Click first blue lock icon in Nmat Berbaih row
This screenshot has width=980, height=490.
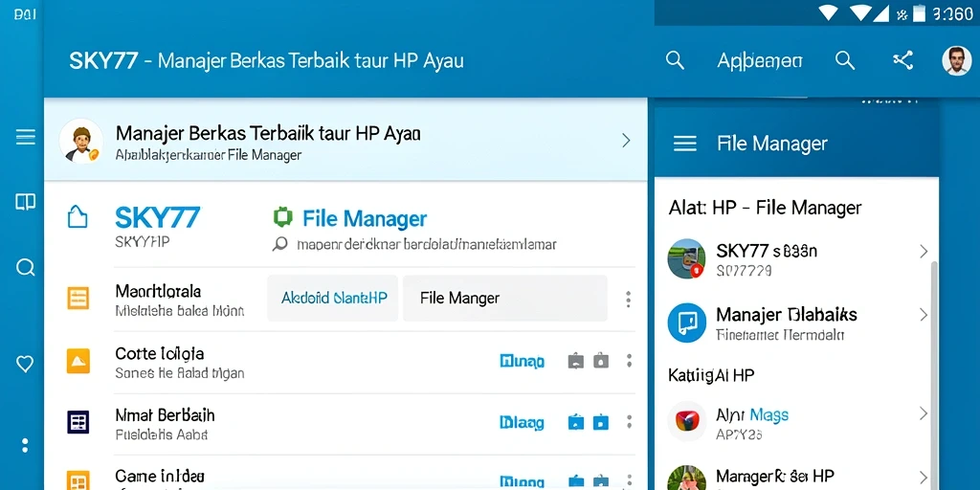point(575,422)
